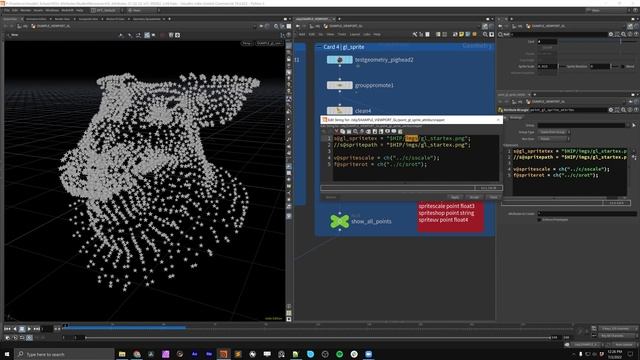Select the show_all_points merge node
This screenshot has height=360, width=640.
click(340, 221)
